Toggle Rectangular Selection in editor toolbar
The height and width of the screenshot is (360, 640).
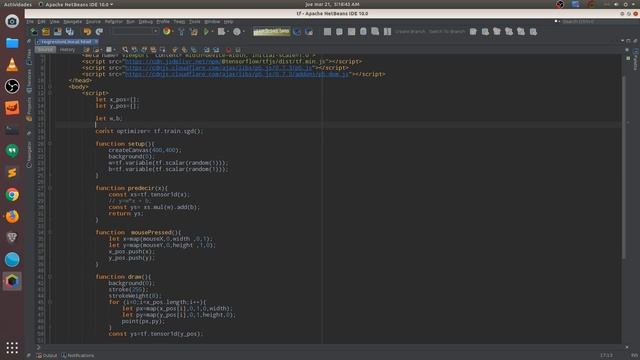[x=162, y=50]
